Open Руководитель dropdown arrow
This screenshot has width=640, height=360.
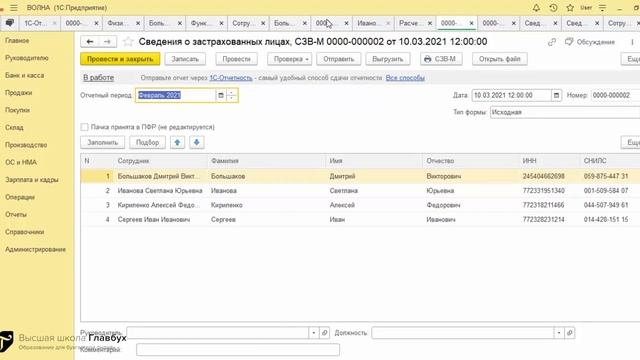(x=313, y=333)
